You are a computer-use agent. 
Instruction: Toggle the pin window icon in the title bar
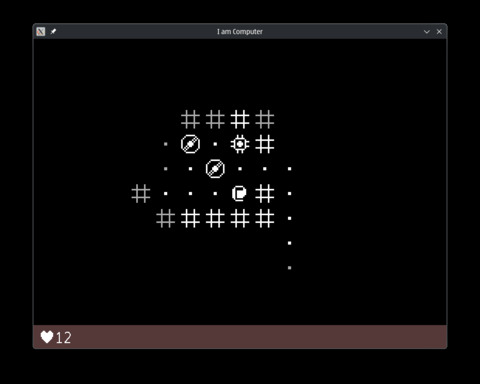coord(53,31)
